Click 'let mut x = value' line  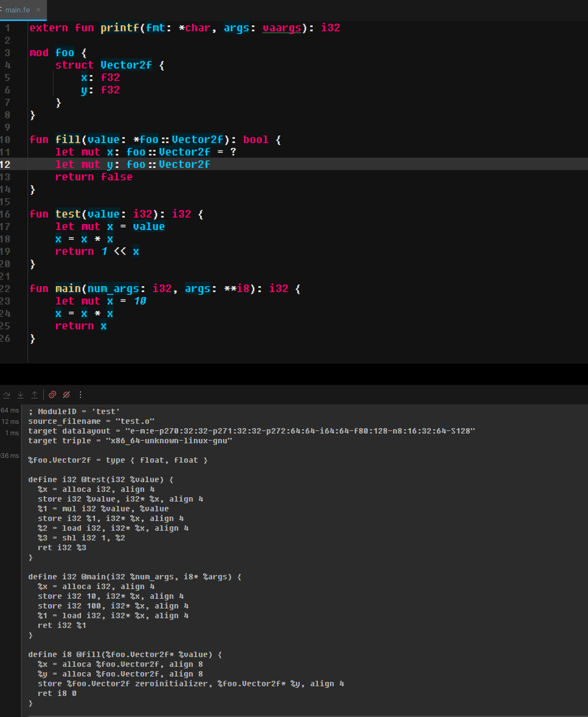click(x=110, y=226)
